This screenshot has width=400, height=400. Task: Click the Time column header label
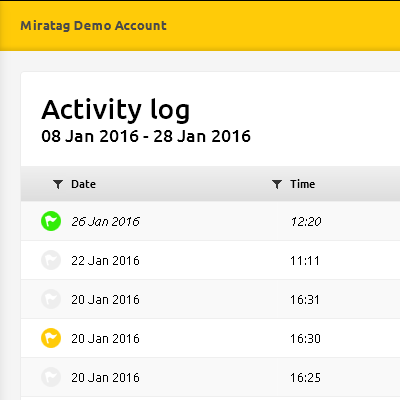[x=302, y=184]
